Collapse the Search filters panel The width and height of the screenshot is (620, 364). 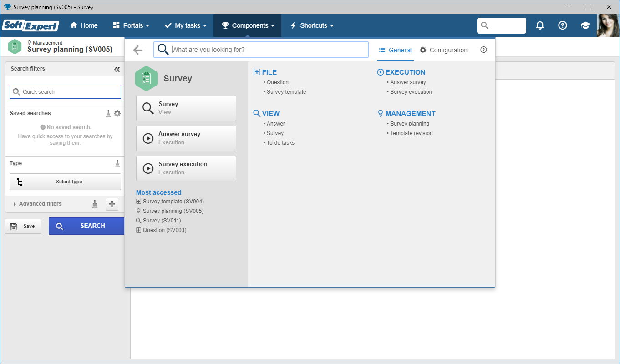(117, 69)
